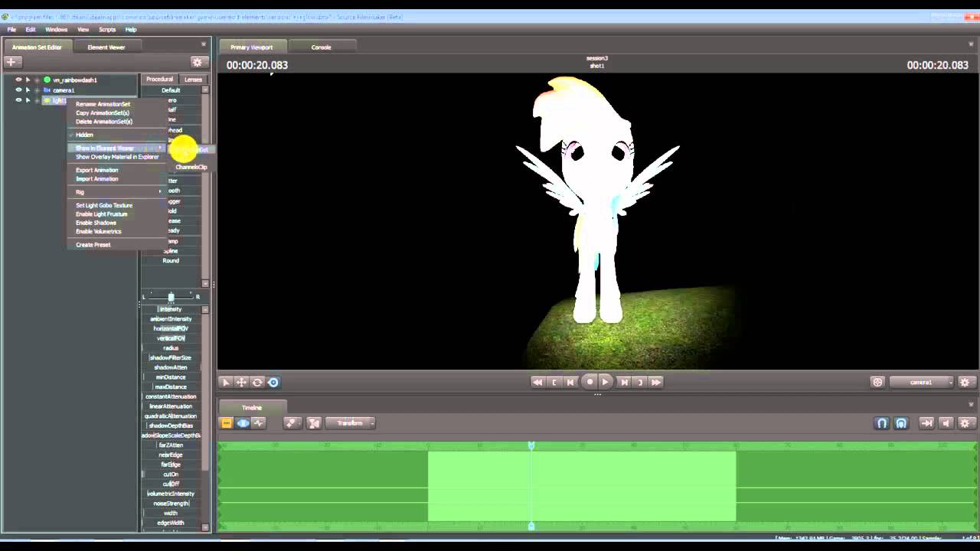Choose Rename AnimationSet from context menu
980x551 pixels.
tap(103, 104)
